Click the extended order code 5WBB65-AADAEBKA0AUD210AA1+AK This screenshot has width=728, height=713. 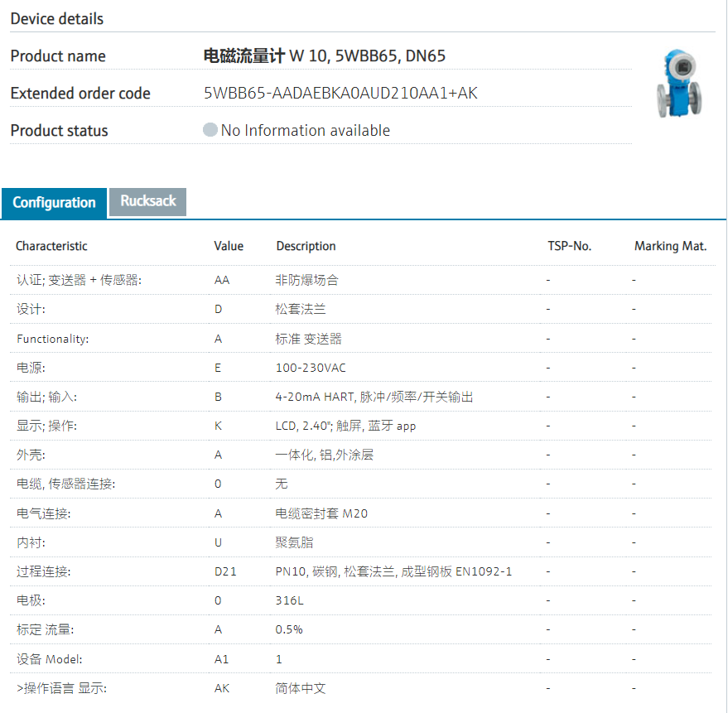(340, 94)
